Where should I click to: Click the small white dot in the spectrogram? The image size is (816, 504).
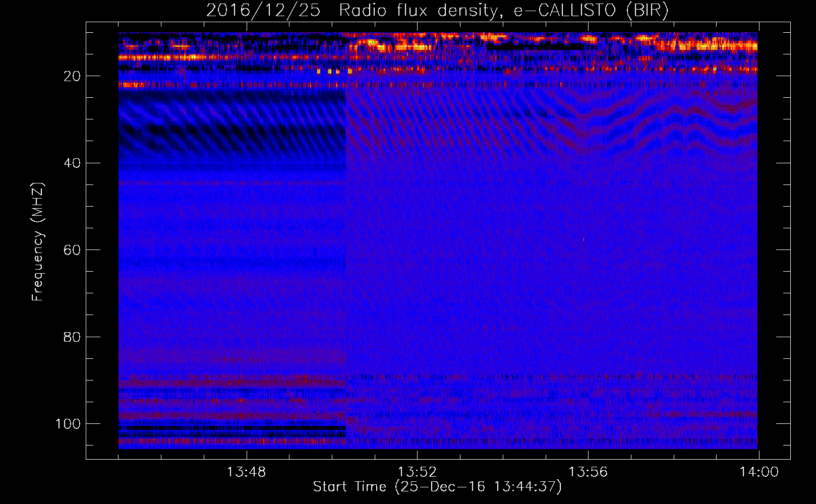[x=584, y=239]
